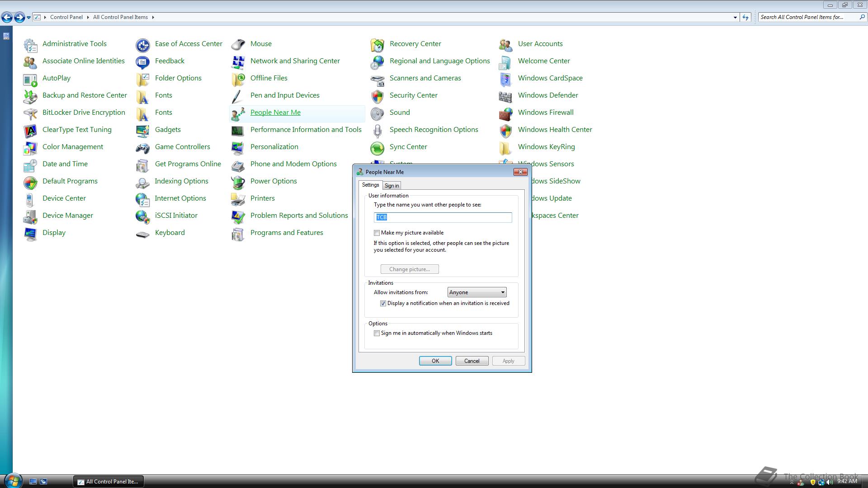
Task: Open Performance Information and Tools link
Action: pyautogui.click(x=306, y=130)
